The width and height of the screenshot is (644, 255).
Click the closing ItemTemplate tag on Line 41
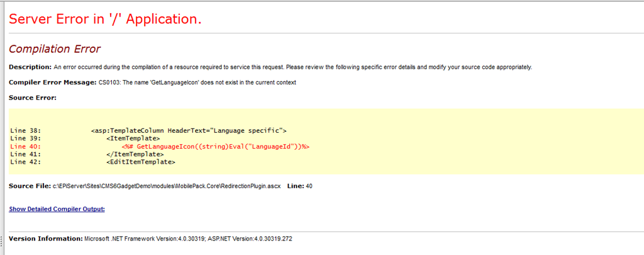(135, 154)
